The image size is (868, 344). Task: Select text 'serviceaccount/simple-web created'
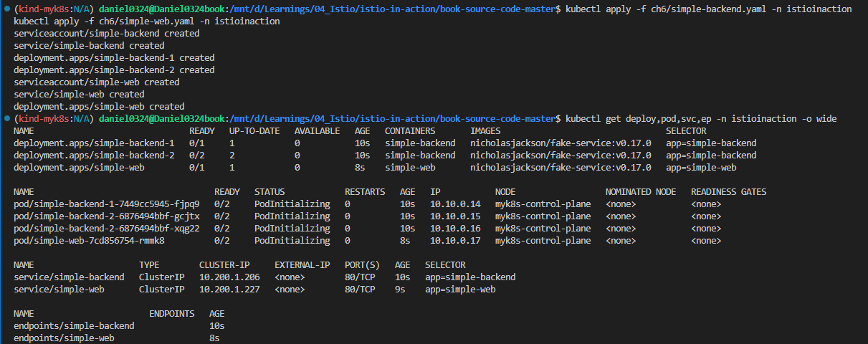coord(97,82)
